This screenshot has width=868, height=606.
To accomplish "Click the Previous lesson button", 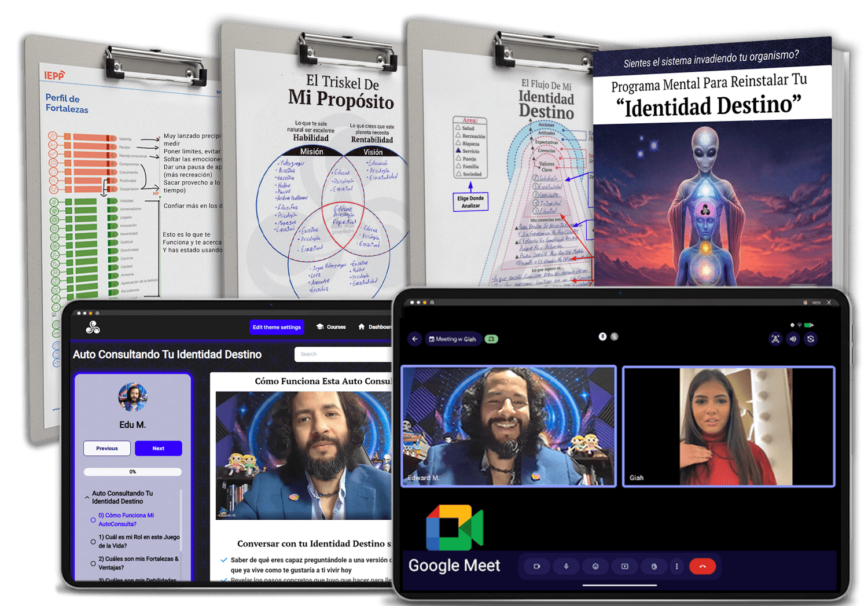I will [x=107, y=449].
